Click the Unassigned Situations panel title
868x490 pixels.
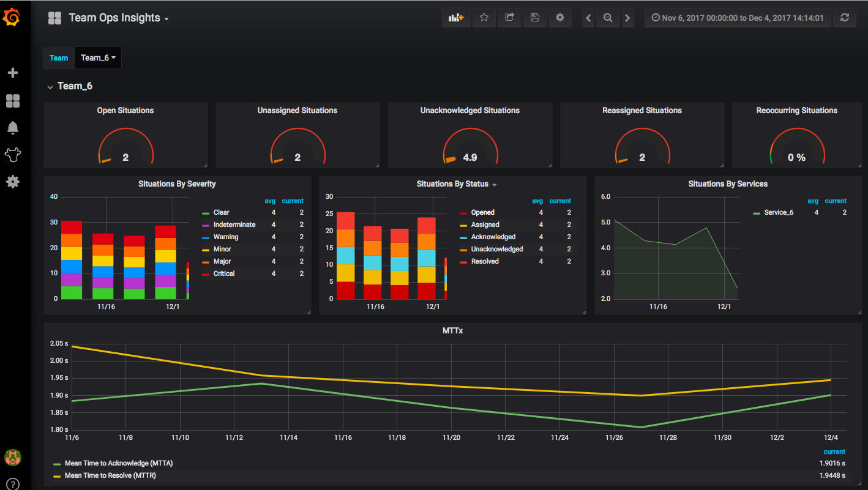coord(297,111)
